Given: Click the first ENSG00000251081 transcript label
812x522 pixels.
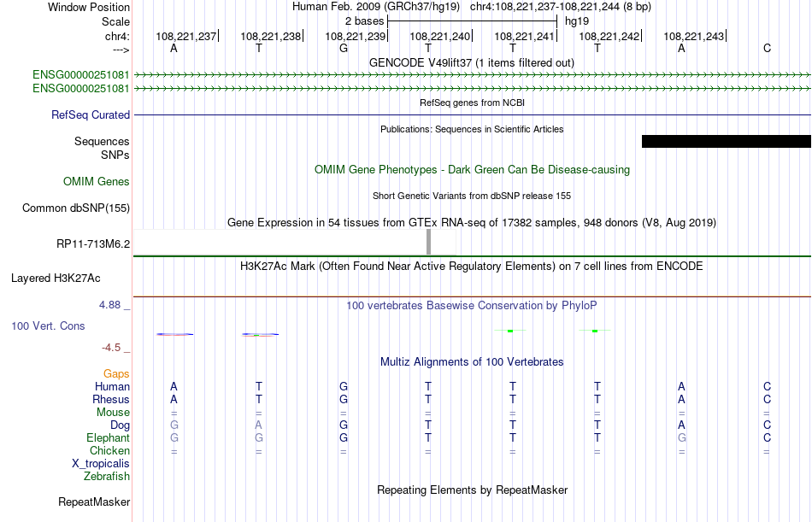Looking at the screenshot, I should click(x=81, y=74).
